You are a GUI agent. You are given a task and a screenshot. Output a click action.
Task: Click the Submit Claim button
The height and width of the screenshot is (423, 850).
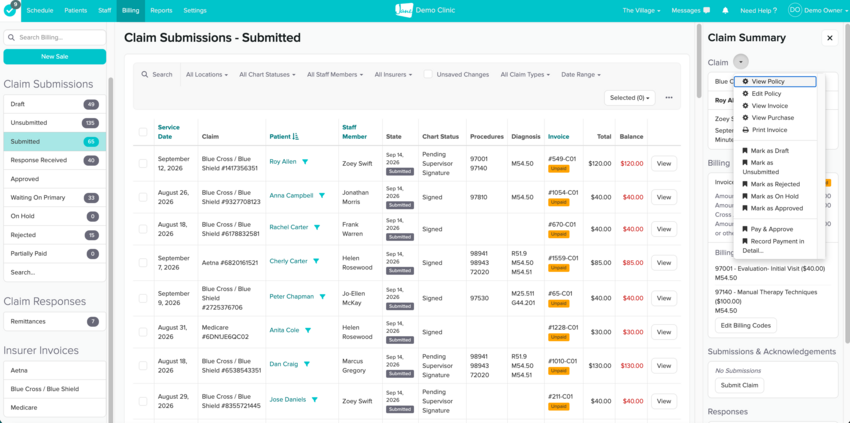pyautogui.click(x=739, y=386)
